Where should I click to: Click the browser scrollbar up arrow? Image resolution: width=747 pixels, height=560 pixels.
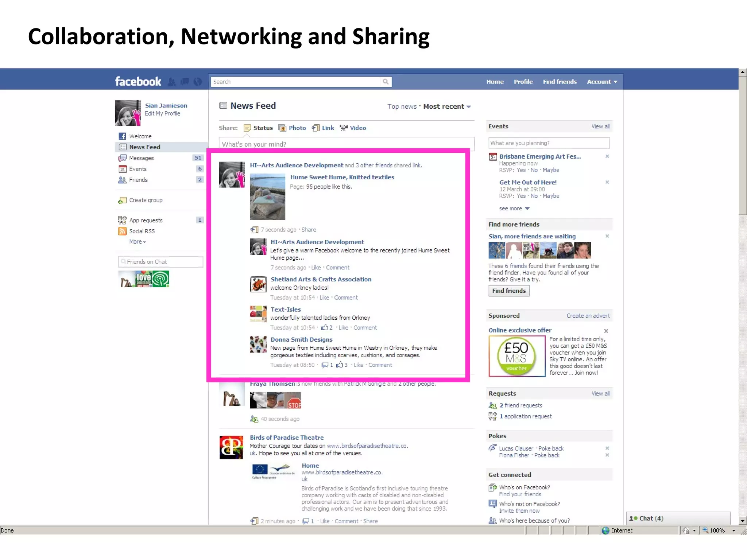click(x=743, y=72)
